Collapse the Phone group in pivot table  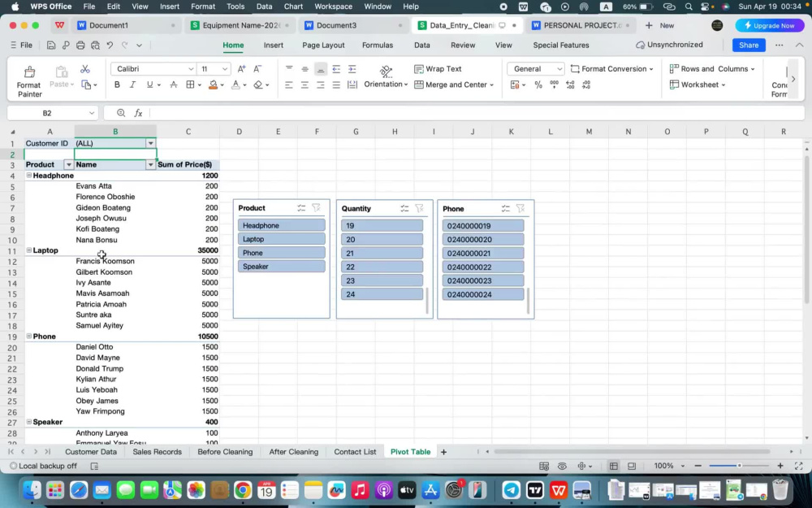click(x=29, y=336)
